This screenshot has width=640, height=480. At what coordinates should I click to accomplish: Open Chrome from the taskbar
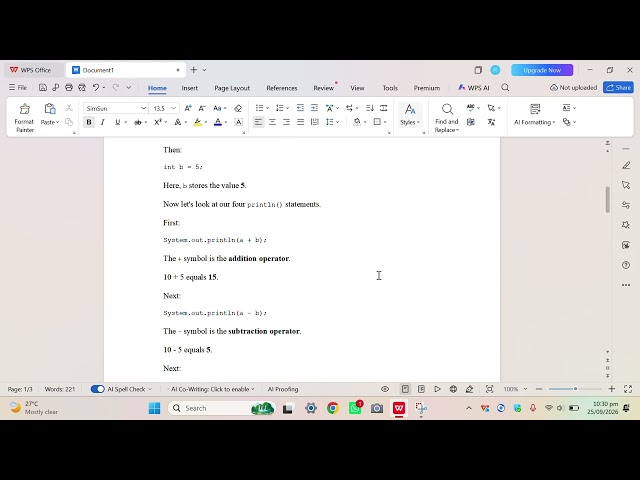tap(333, 408)
